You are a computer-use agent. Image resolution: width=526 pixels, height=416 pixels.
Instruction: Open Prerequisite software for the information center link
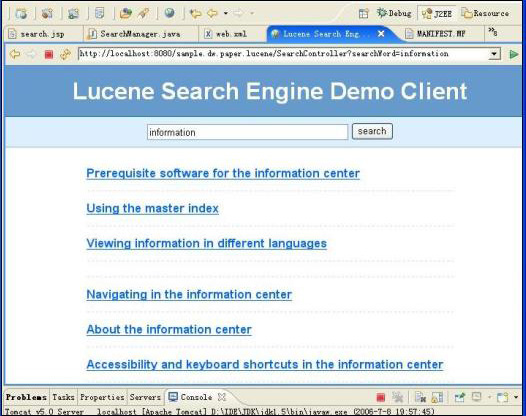pos(223,174)
